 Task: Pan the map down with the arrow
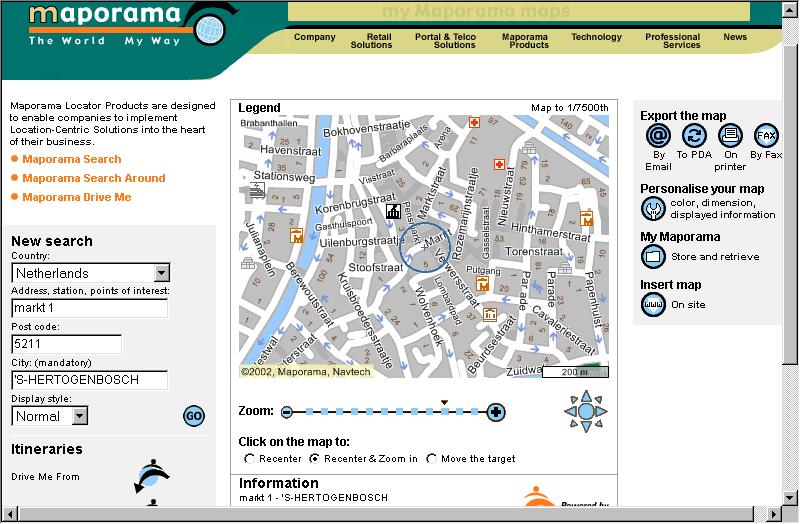[x=586, y=427]
